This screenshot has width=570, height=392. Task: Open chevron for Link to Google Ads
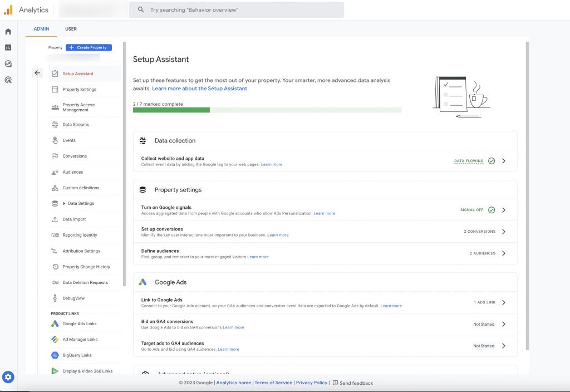coord(503,302)
